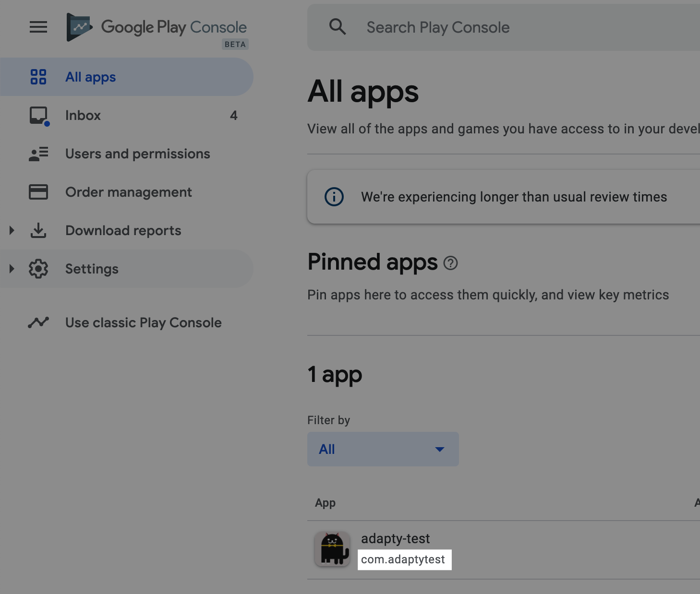Open Pinned apps help question icon
This screenshot has width=700, height=594.
click(450, 263)
